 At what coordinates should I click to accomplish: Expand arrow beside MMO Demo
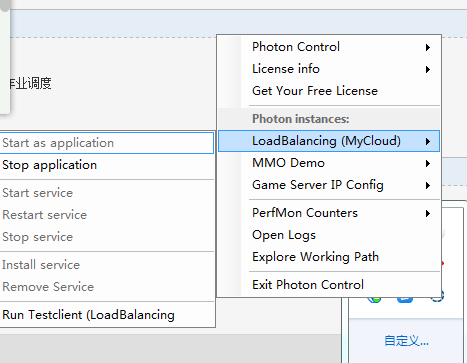pyautogui.click(x=428, y=163)
